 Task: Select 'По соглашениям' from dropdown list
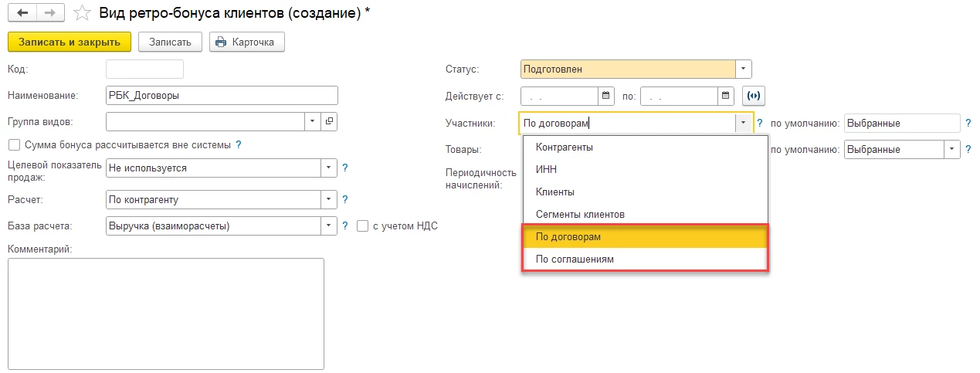575,259
